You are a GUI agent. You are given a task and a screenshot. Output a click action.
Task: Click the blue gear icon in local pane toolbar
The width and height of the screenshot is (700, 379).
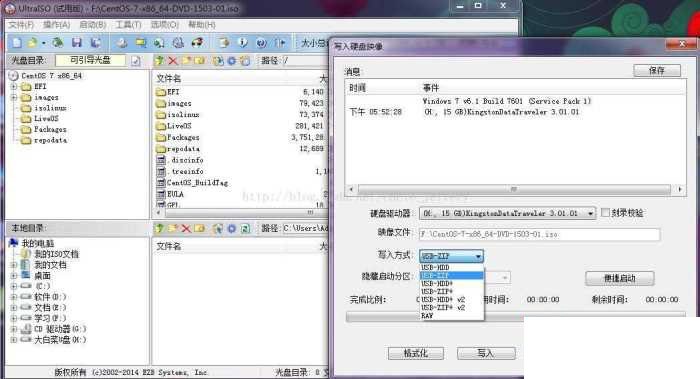(231, 229)
